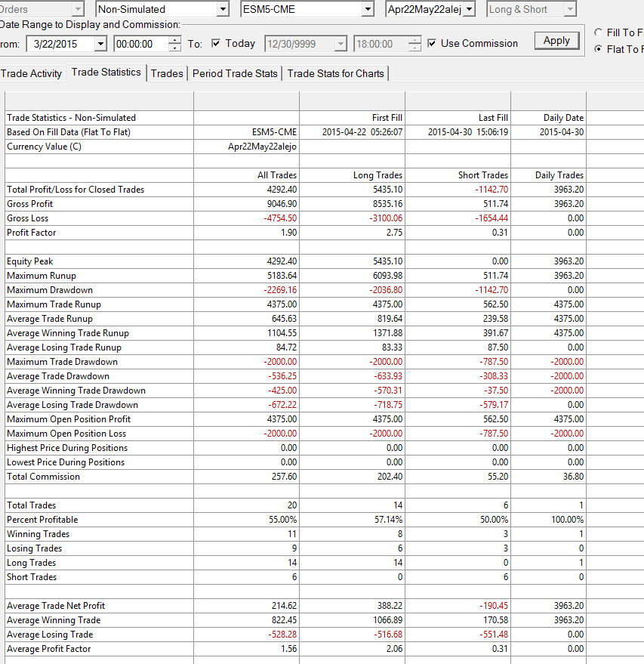The image size is (644, 664).
Task: Expand the Long & Short dropdown
Action: [x=570, y=9]
